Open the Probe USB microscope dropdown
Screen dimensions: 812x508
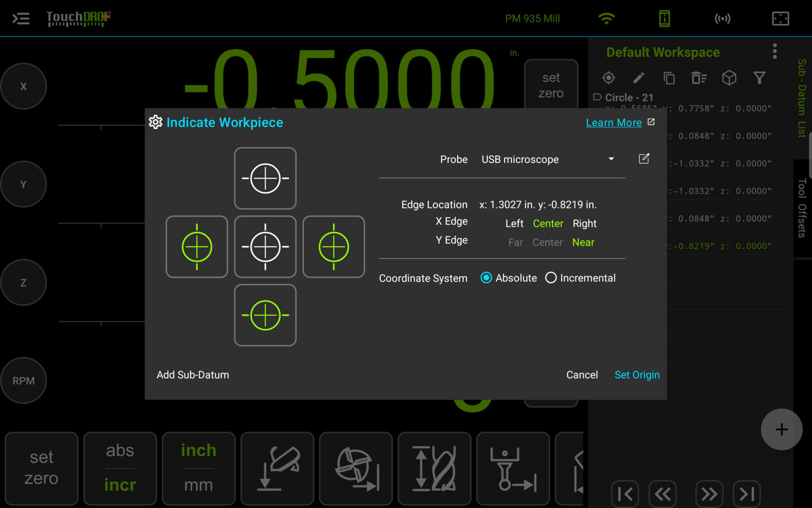(548, 159)
